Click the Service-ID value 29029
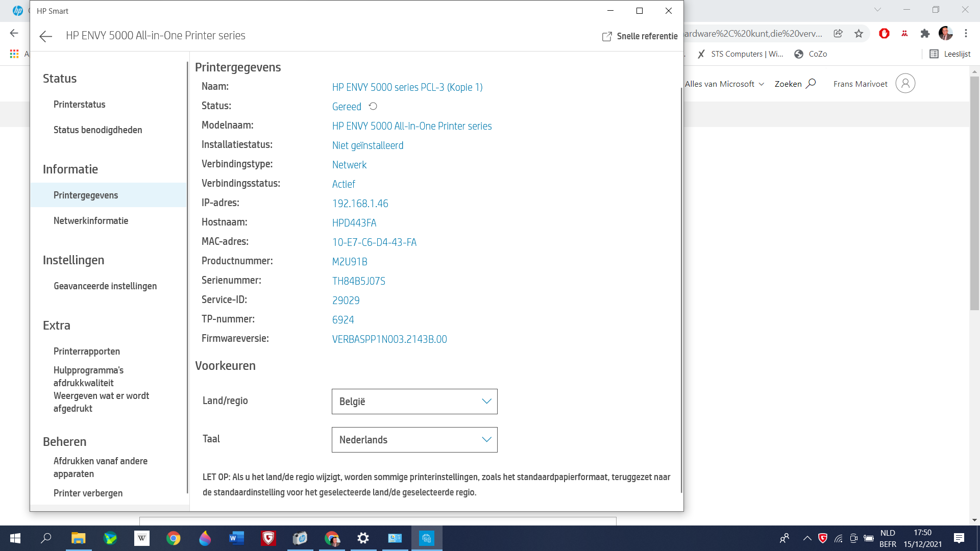The width and height of the screenshot is (980, 551). point(346,300)
